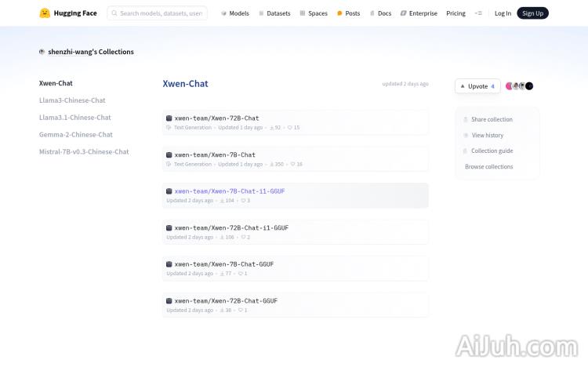
Task: Click the team icon beside Xwen-72B-Chat-GGUF
Action: point(169,301)
